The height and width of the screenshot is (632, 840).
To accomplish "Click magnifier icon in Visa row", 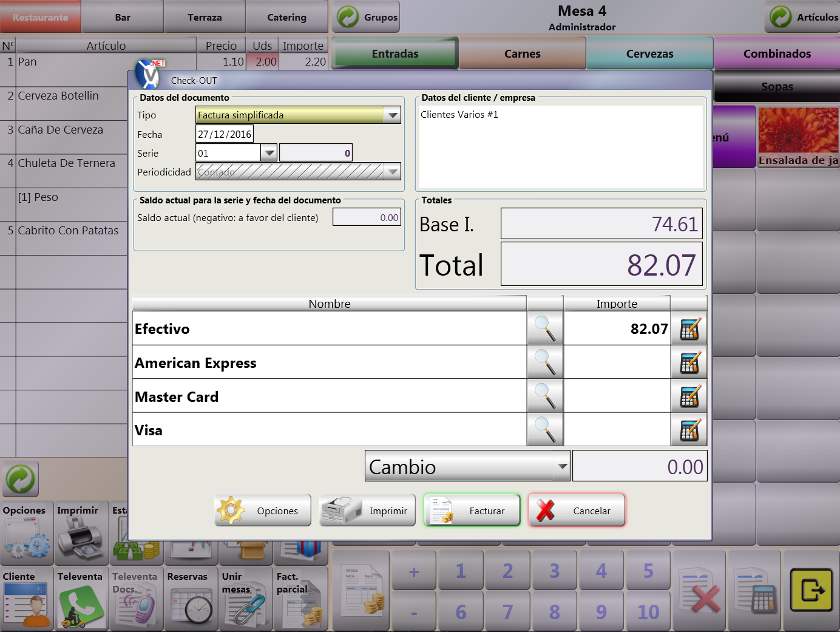I will click(545, 430).
